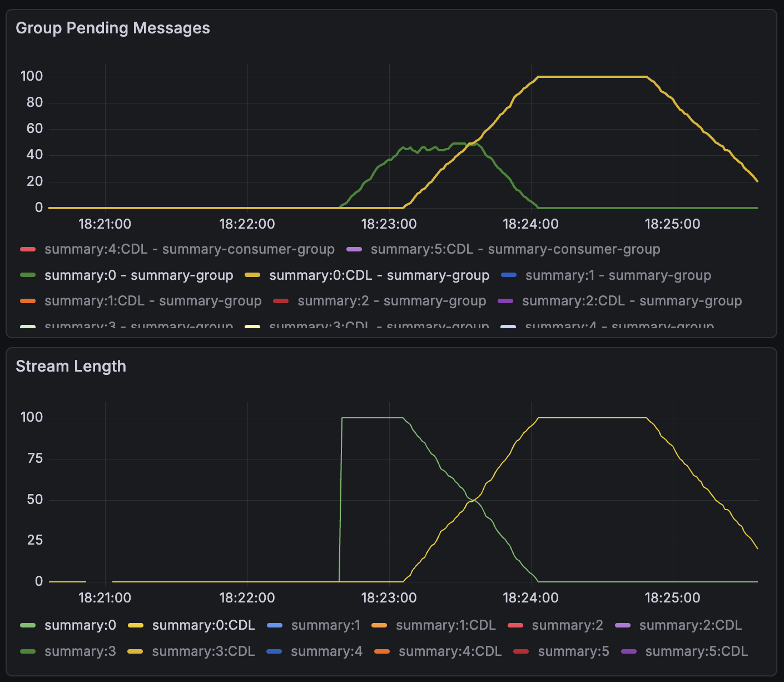Show summary:1 series in Stream Length legend
This screenshot has height=682, width=784.
click(x=325, y=625)
